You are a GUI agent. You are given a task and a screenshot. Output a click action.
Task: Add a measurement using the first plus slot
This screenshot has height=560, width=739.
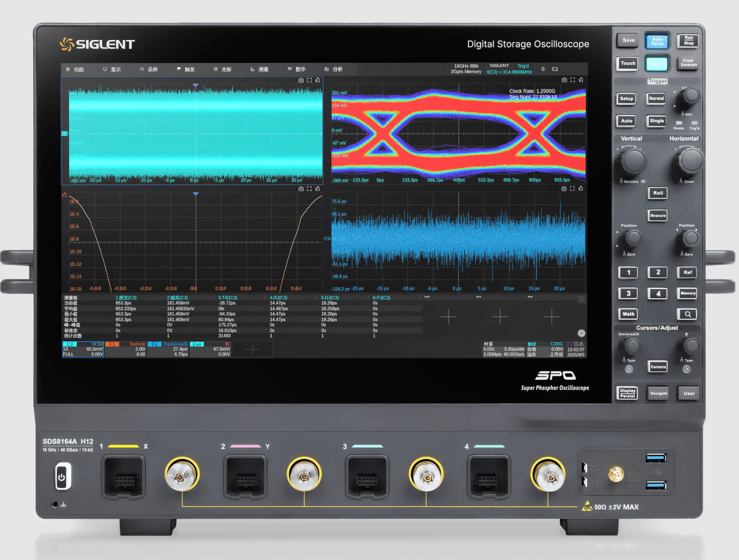coord(448,316)
